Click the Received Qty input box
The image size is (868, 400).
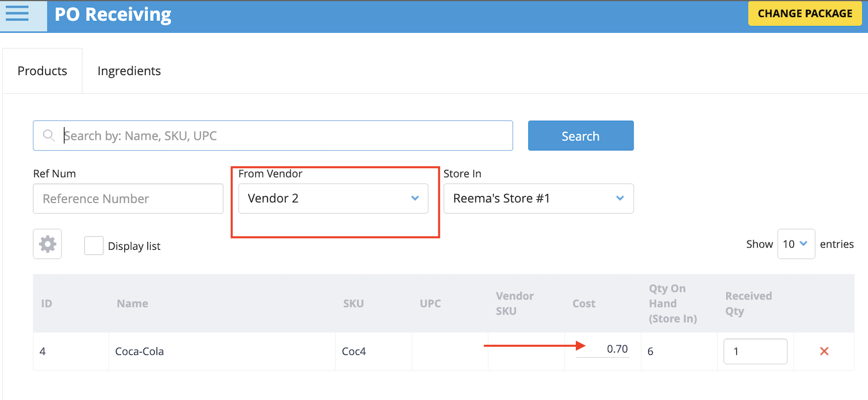(x=755, y=351)
